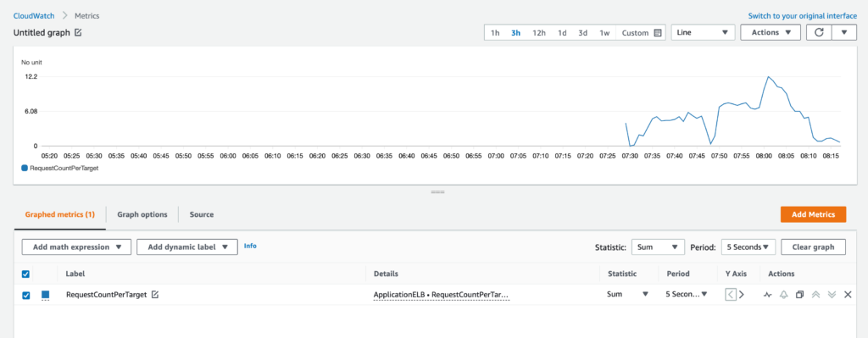Click the Metrics breadcrumb

[87, 16]
